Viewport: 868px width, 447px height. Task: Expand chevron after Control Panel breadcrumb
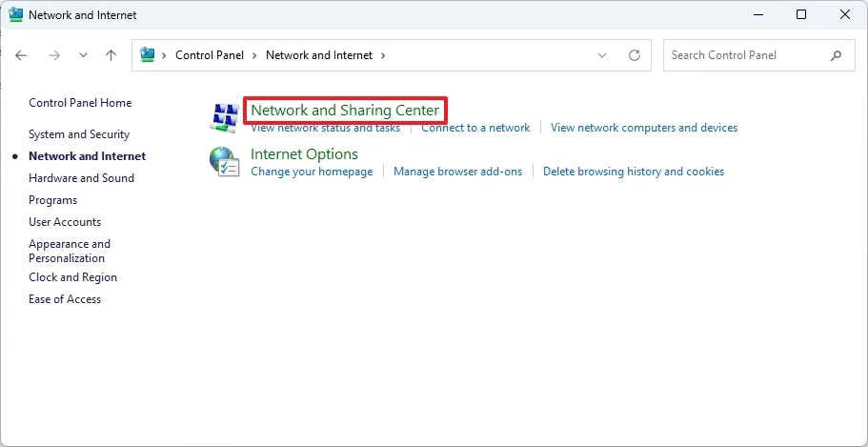254,55
